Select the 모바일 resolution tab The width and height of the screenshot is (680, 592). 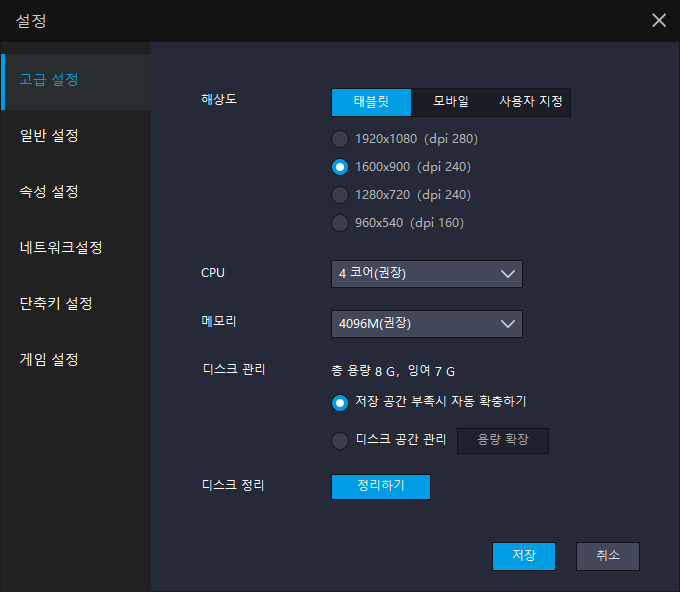click(451, 102)
